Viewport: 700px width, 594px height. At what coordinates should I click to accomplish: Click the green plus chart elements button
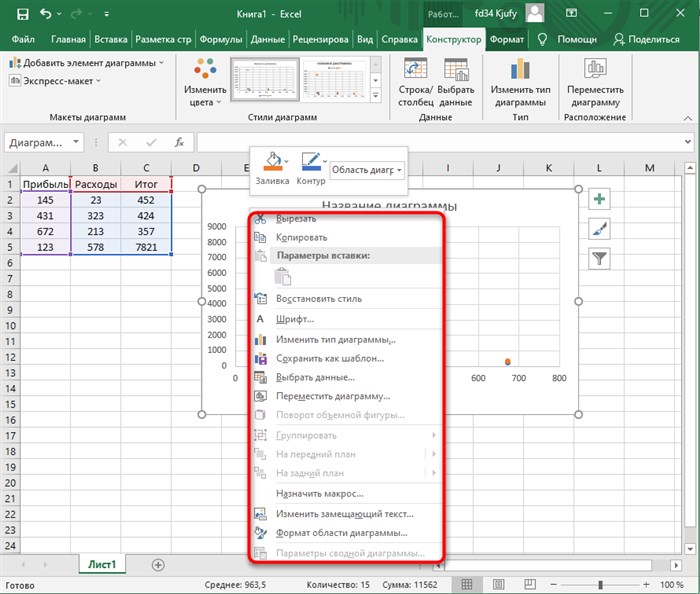coord(599,199)
